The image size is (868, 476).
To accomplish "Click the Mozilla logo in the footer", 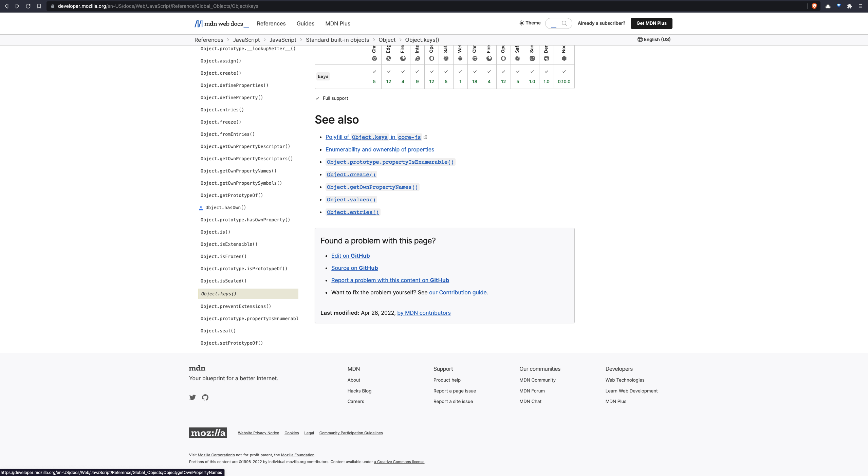I will tap(208, 433).
